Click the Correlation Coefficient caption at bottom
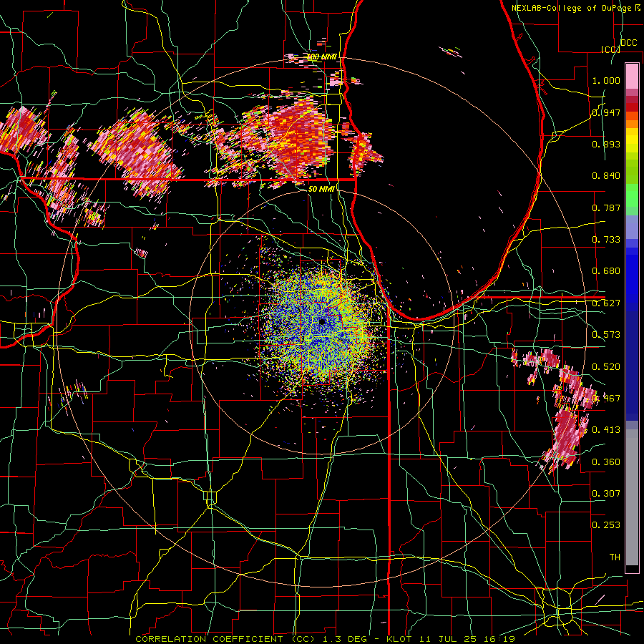 pos(325,639)
